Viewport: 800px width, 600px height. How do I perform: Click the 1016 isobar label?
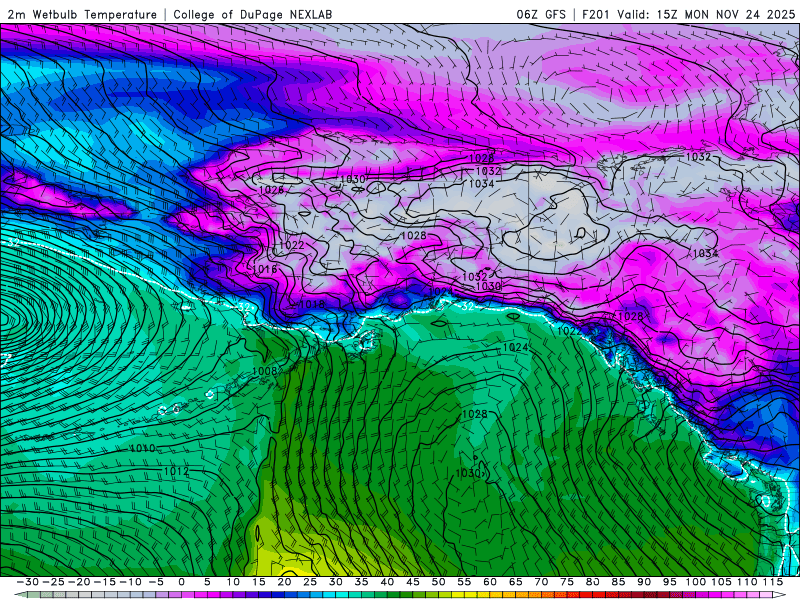(265, 269)
